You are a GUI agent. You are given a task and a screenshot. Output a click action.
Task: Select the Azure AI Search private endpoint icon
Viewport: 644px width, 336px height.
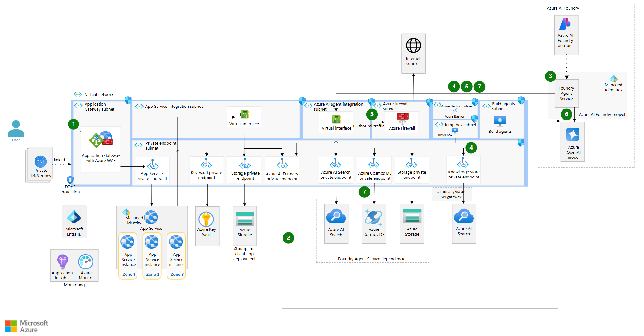[x=335, y=164]
